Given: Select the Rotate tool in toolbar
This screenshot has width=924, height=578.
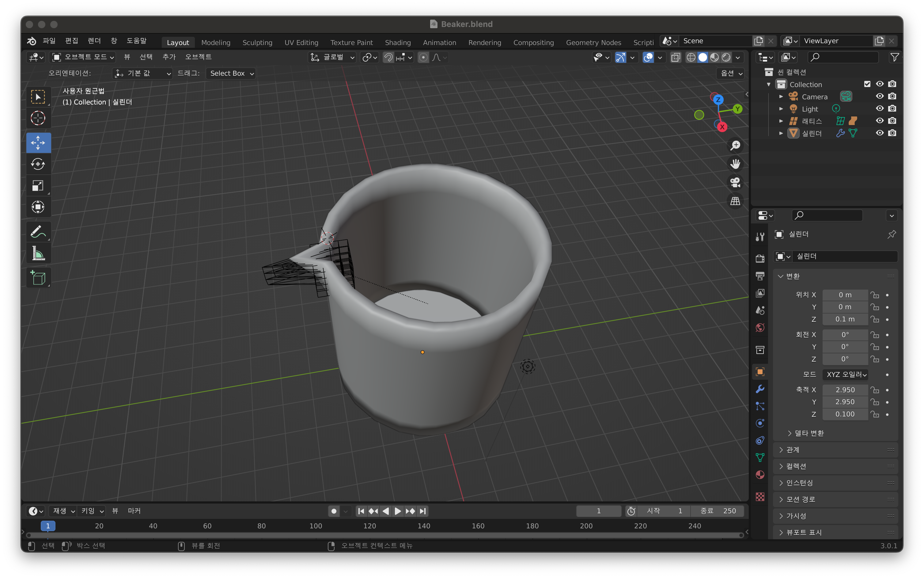Looking at the screenshot, I should [x=38, y=164].
